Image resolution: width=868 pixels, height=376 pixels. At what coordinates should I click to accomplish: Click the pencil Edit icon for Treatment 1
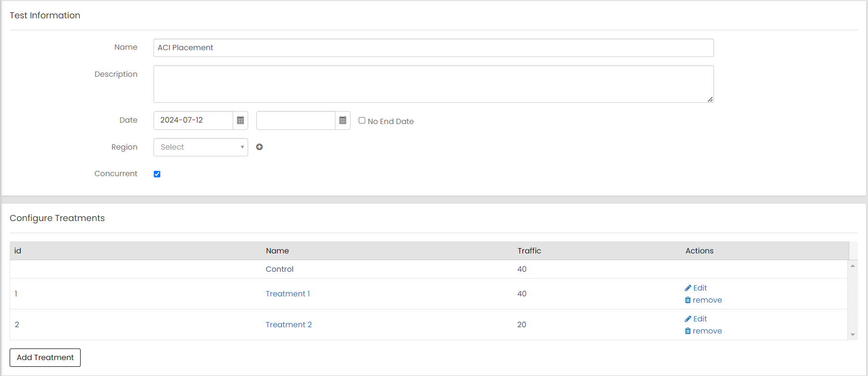[688, 288]
